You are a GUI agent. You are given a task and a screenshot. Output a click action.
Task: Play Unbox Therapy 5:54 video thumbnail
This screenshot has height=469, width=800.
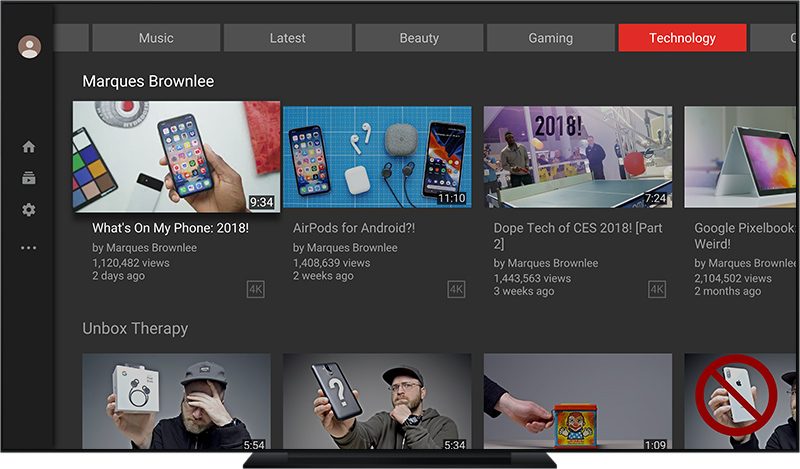tap(177, 402)
